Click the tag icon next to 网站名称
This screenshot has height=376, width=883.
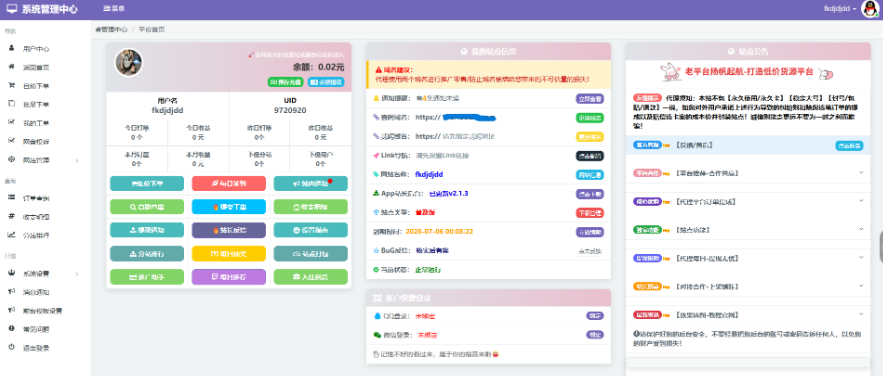(376, 174)
